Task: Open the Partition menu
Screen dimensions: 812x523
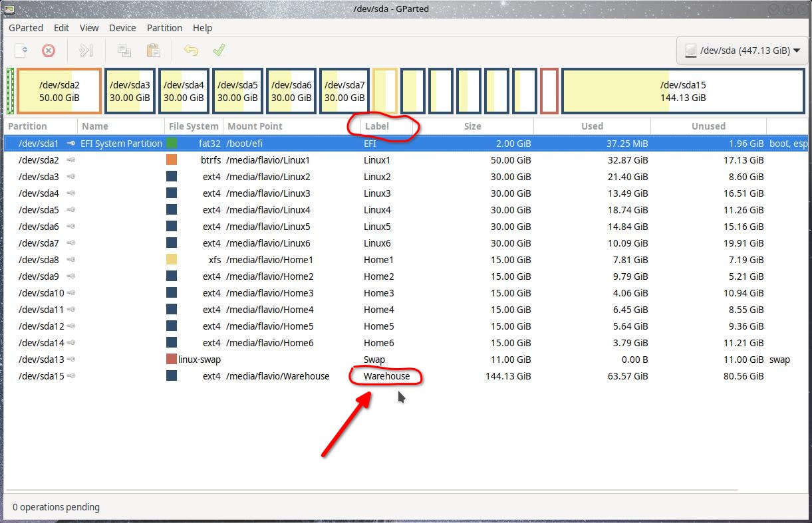Action: 164,28
